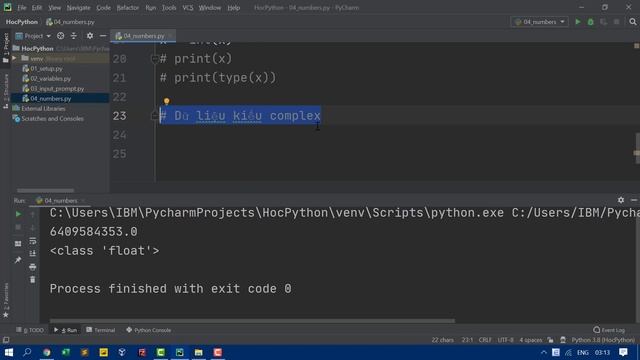Open the Event Log

coord(609,330)
